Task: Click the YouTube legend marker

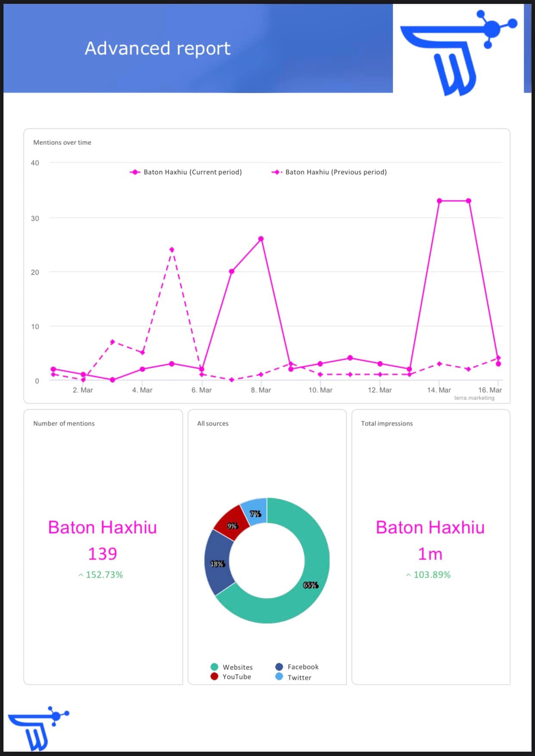Action: [x=214, y=676]
